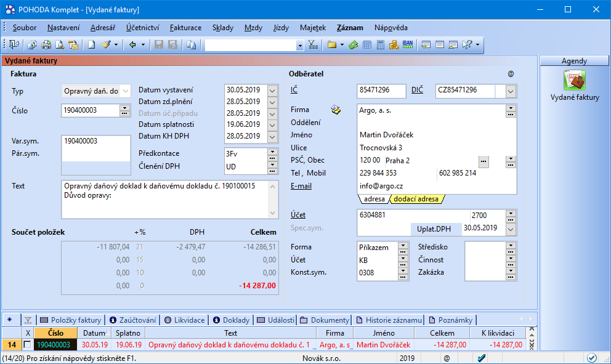This screenshot has width=611, height=364.
Task: Click the send by e-mail envelope icon
Action: [x=73, y=45]
